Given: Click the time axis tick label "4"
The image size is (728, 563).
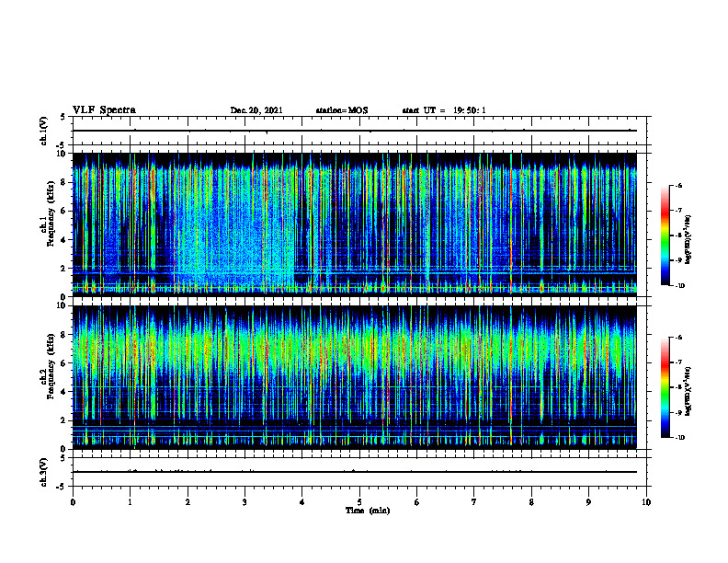Looking at the screenshot, I should (x=302, y=502).
